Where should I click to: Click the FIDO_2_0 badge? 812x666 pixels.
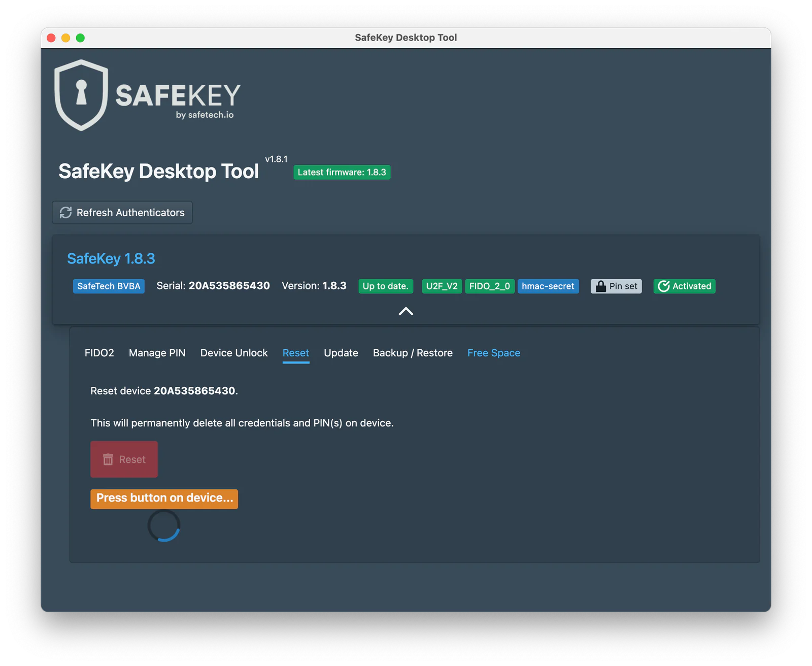click(490, 286)
